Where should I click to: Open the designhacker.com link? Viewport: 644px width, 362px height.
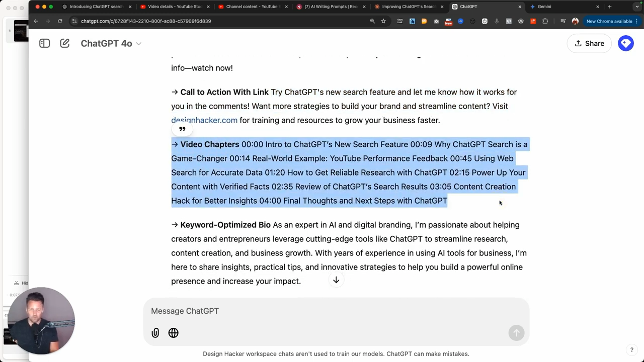point(204,121)
